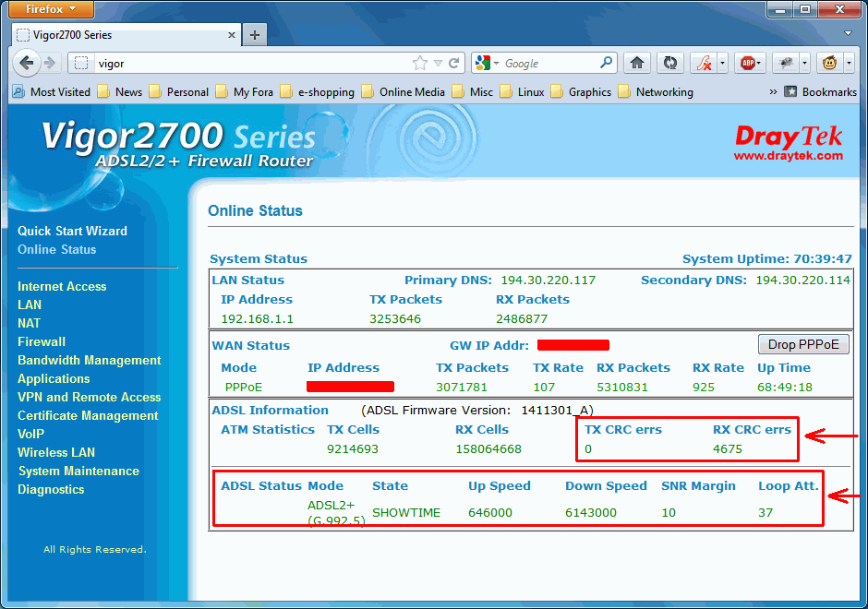Screen dimensions: 868x609
Task: Reload the page using refresh arrow
Action: coord(454,63)
